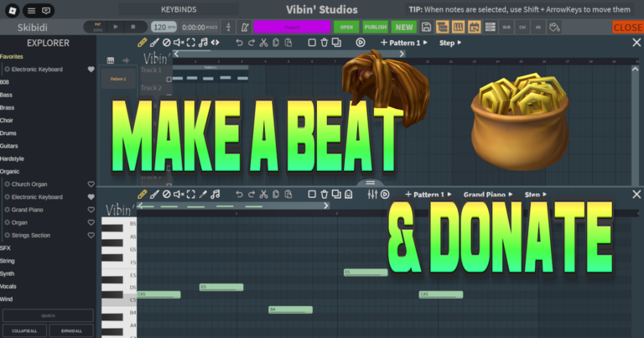
Task: Click the purple Project color bar
Action: click(292, 28)
